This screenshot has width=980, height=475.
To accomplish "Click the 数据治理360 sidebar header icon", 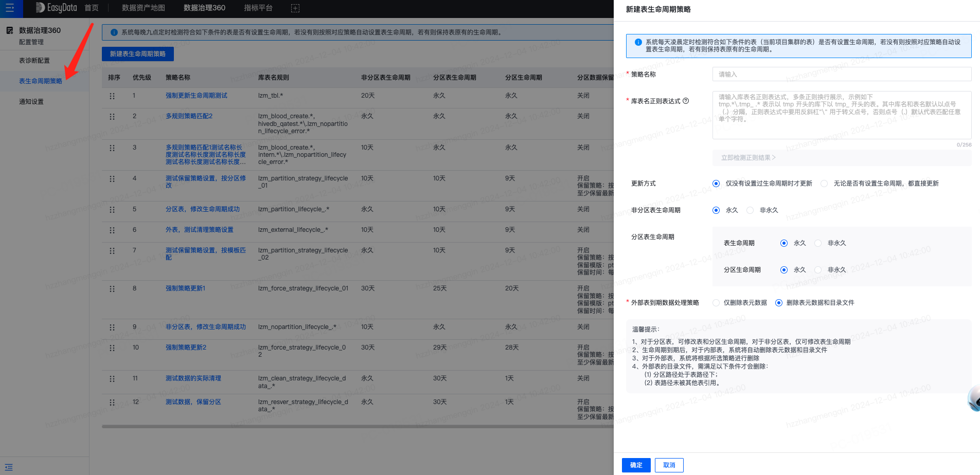I will pos(10,30).
